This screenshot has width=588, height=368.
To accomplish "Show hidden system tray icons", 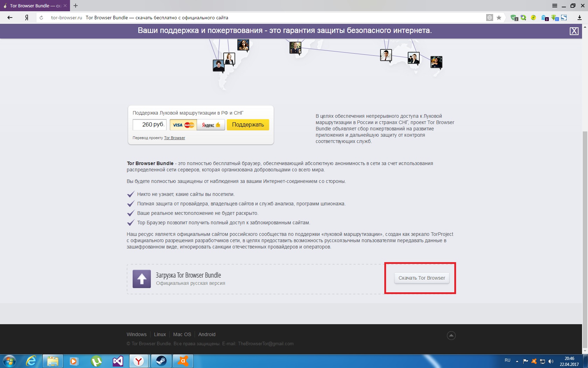I will (x=517, y=361).
